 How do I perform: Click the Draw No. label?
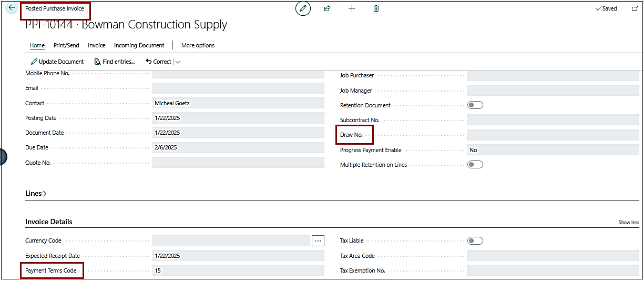tap(352, 135)
